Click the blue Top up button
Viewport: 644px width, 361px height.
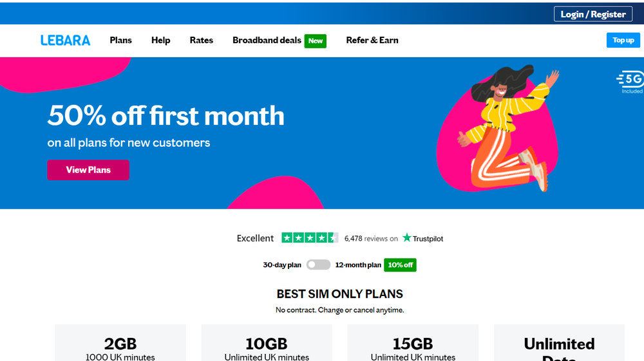pos(623,40)
